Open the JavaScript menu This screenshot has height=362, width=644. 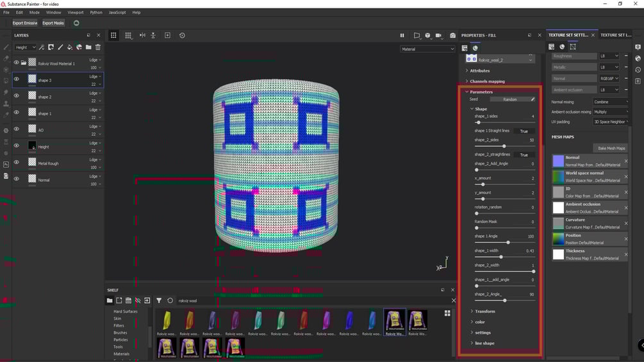(117, 12)
